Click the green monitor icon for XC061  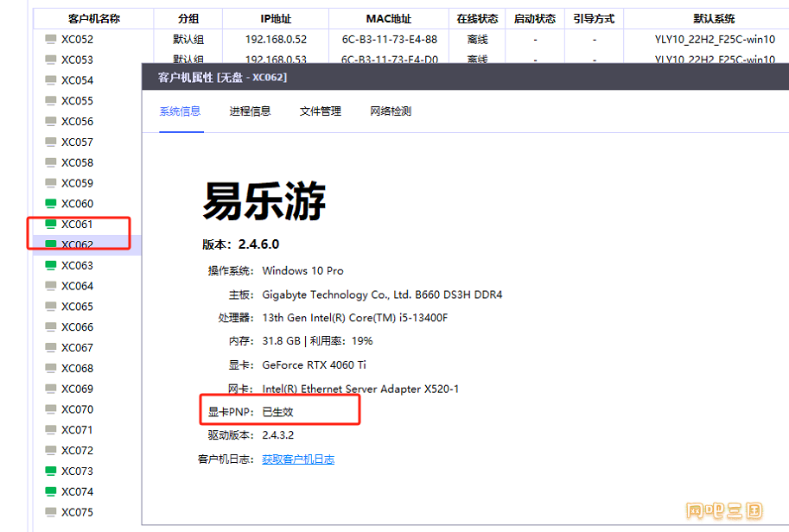pos(50,225)
